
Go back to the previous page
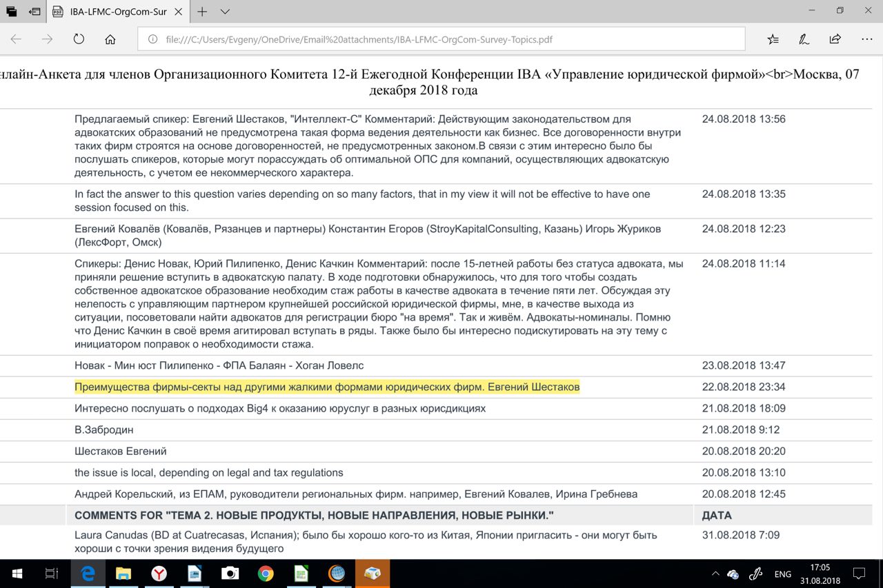16,39
